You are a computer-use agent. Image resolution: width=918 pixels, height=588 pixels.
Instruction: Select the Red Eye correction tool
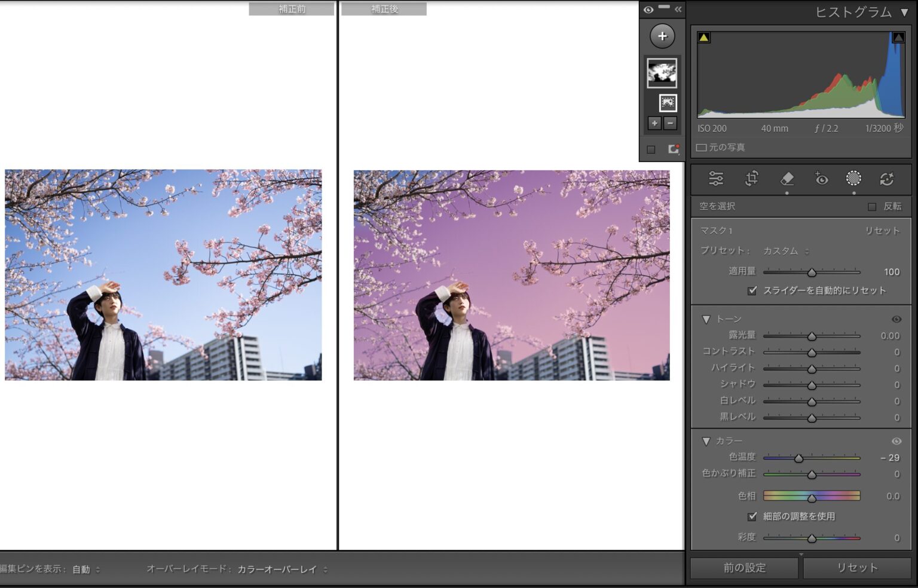click(821, 179)
